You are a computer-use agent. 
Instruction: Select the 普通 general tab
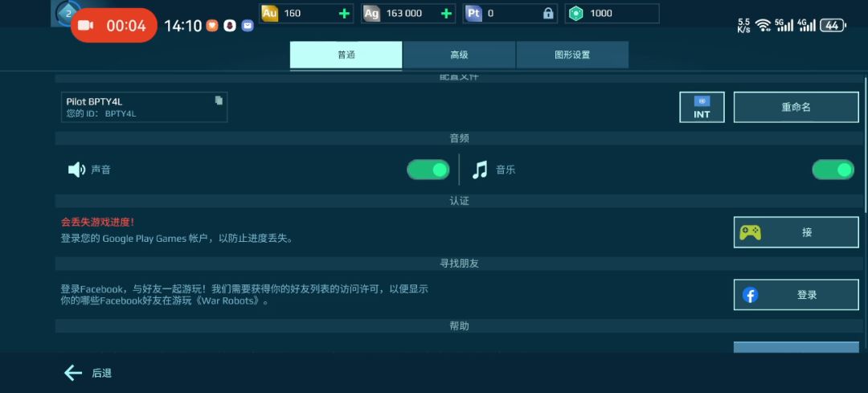tap(346, 55)
